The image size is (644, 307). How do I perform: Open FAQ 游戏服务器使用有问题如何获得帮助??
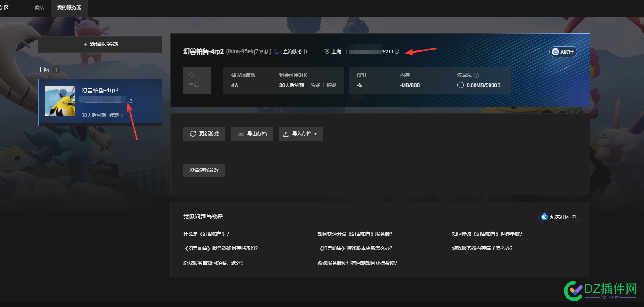[x=357, y=263]
